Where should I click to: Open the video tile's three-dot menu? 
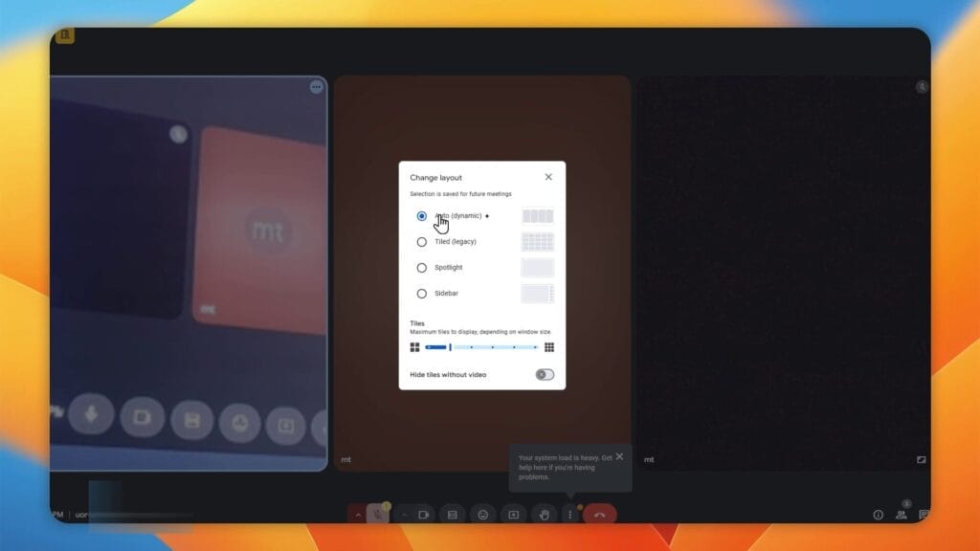pos(316,86)
